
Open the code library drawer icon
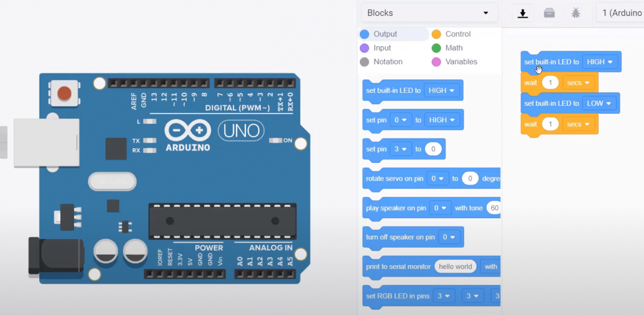tap(549, 13)
